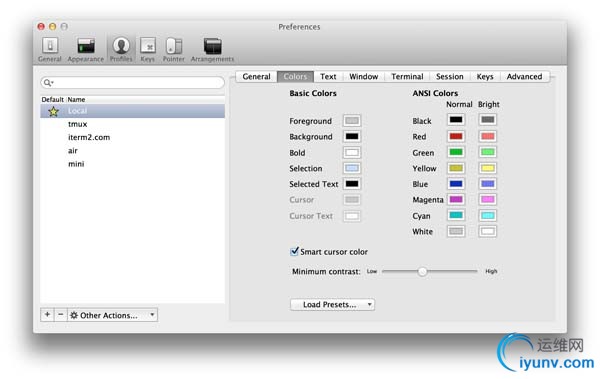Select the Local profile
The height and width of the screenshot is (379, 600).
[132, 111]
